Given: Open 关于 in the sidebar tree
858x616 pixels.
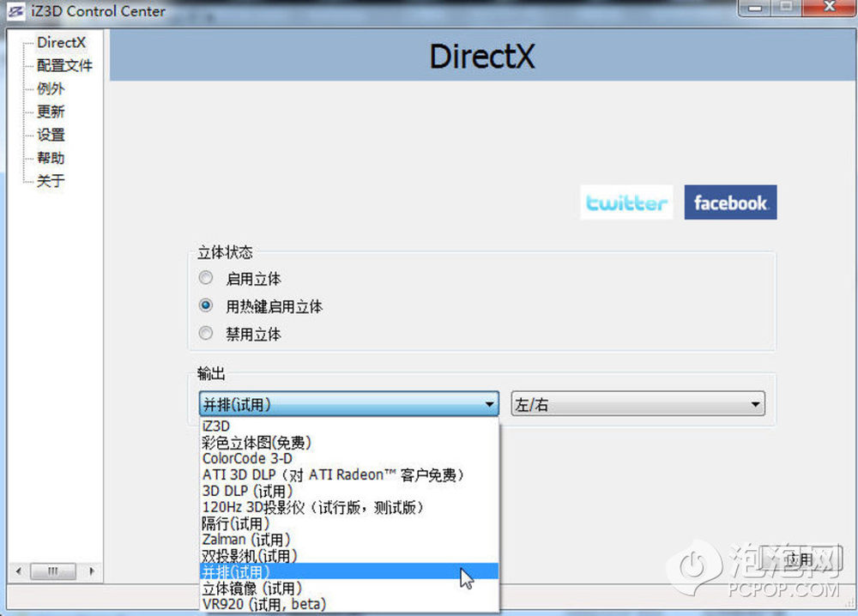Looking at the screenshot, I should pyautogui.click(x=51, y=181).
